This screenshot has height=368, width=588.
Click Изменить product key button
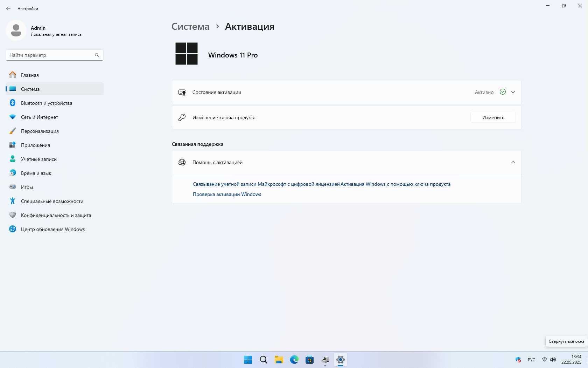click(493, 117)
